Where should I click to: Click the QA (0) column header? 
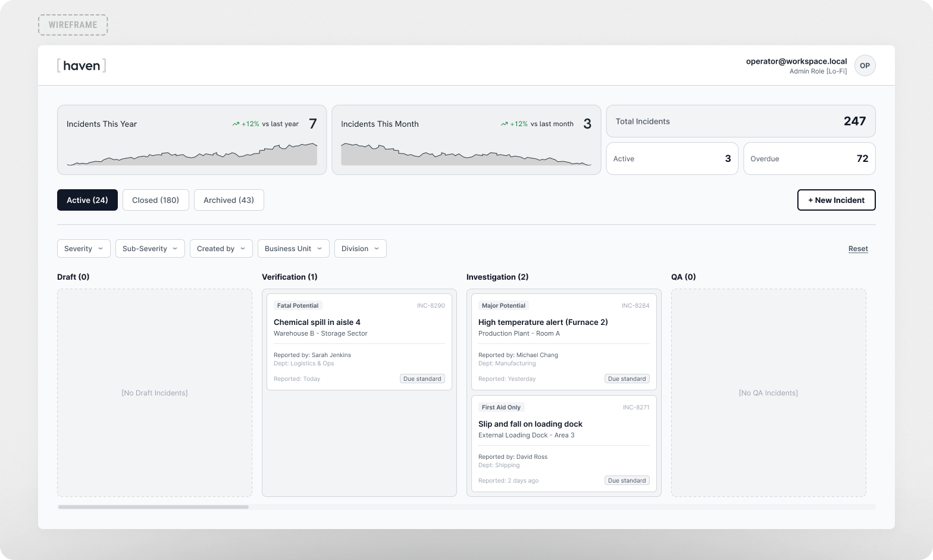pos(684,277)
